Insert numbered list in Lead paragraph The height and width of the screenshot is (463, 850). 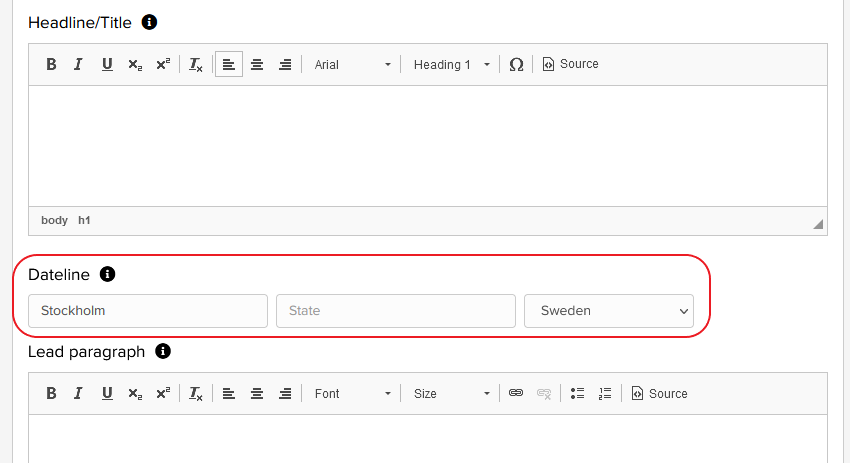point(605,394)
